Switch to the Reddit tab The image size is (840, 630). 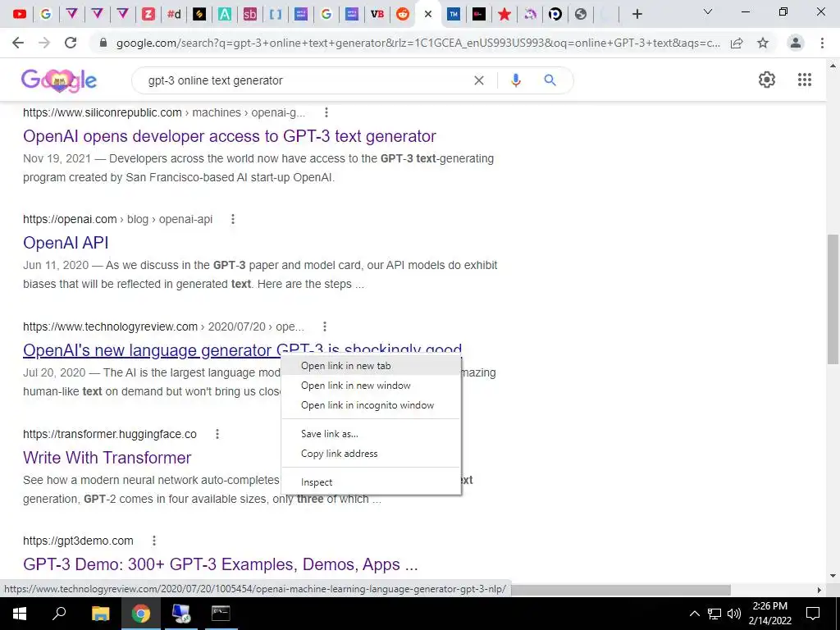coord(402,14)
